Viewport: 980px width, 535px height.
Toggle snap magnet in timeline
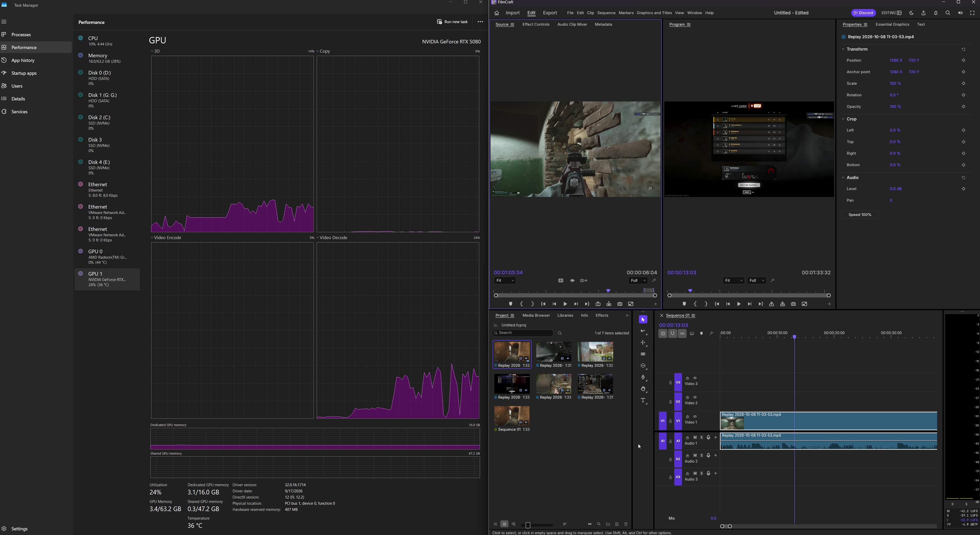click(672, 334)
